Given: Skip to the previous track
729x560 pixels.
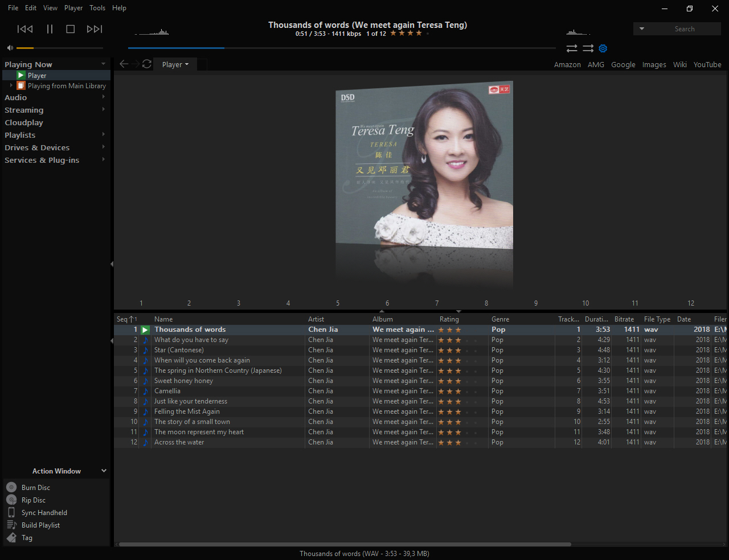Looking at the screenshot, I should click(x=25, y=29).
